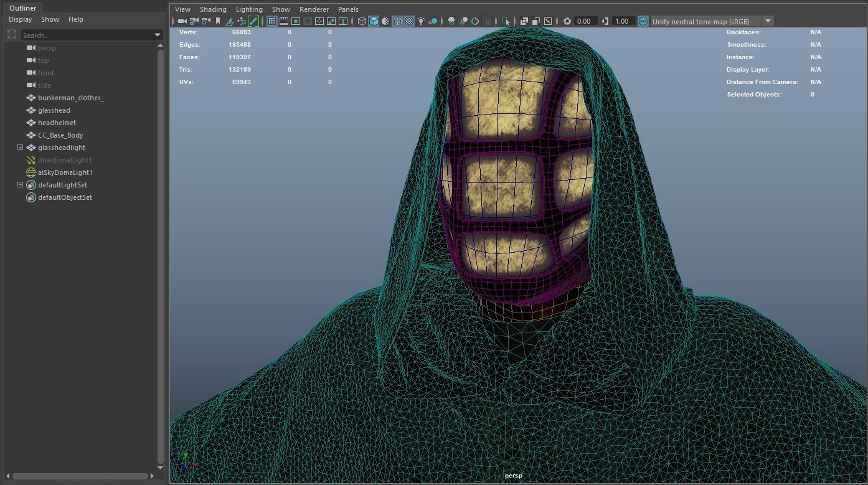
Task: Toggle the viewport Grid display
Action: coord(272,21)
